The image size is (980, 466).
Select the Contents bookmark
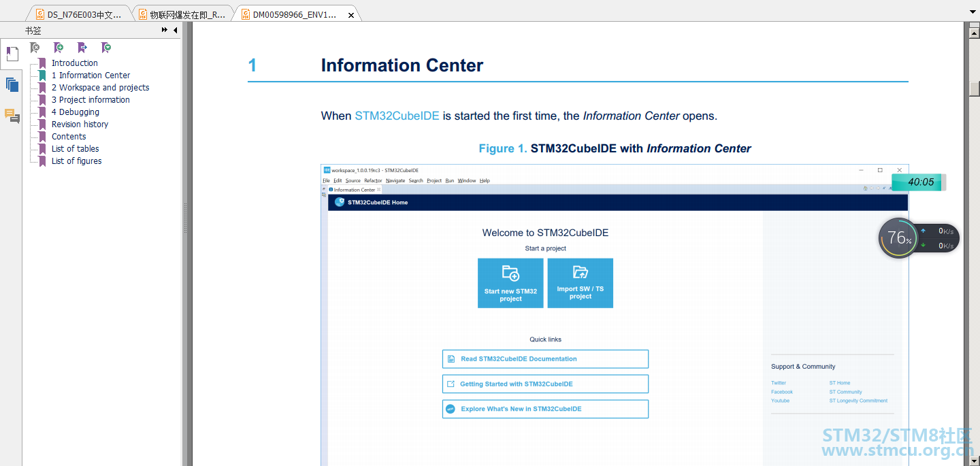pyautogui.click(x=69, y=137)
